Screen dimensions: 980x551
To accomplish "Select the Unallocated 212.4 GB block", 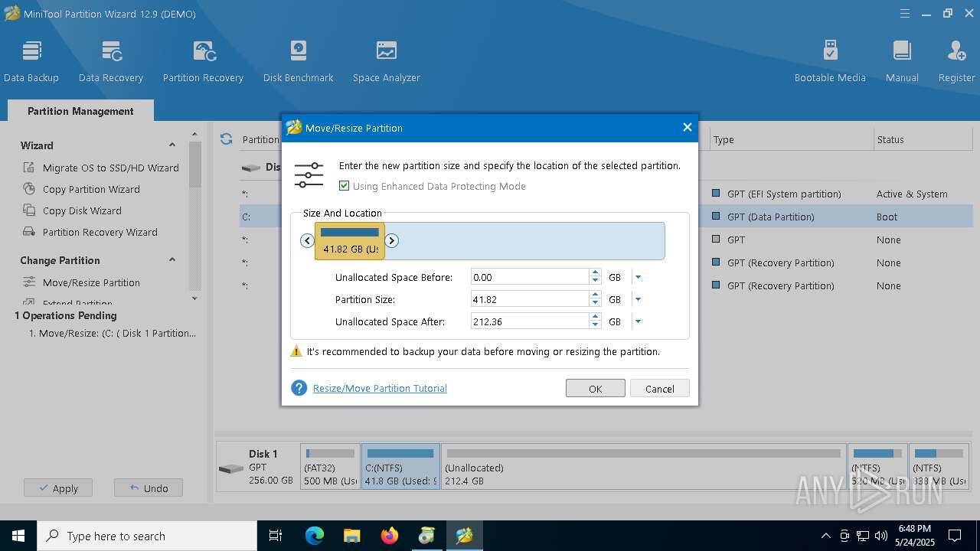I will pos(643,467).
